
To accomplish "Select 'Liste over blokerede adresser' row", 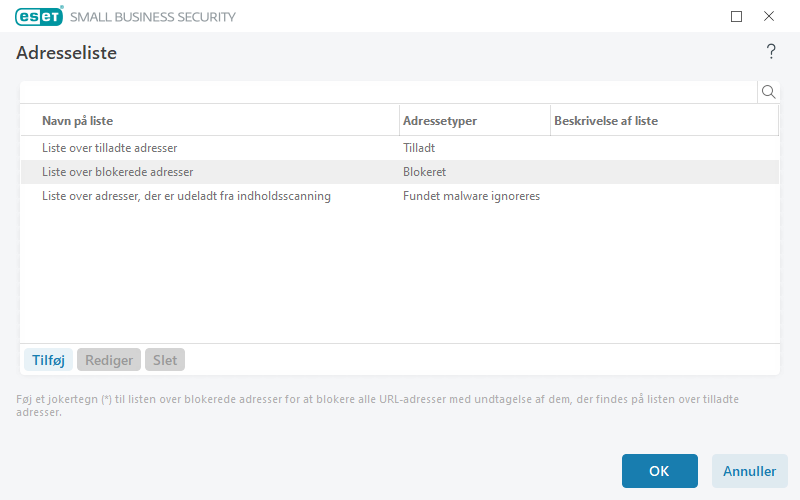I will (x=117, y=172).
